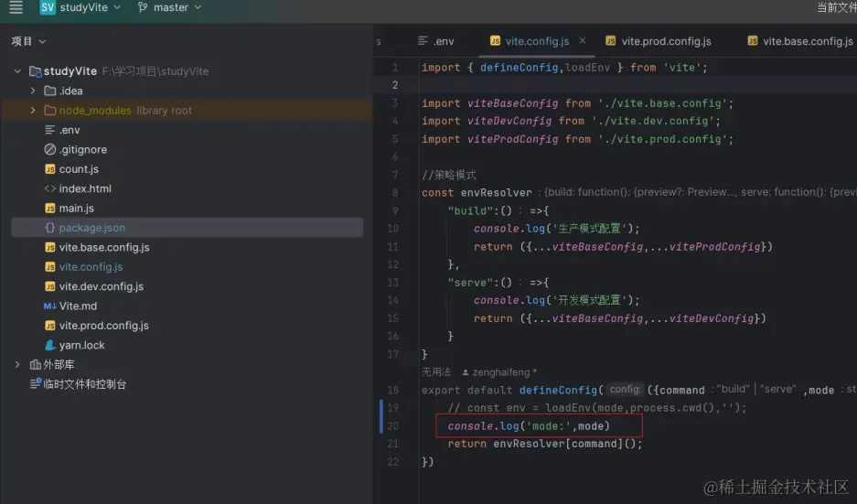Screen dimensions: 857x504
Task: Click the envResolver[command]() return statement
Action: point(545,444)
